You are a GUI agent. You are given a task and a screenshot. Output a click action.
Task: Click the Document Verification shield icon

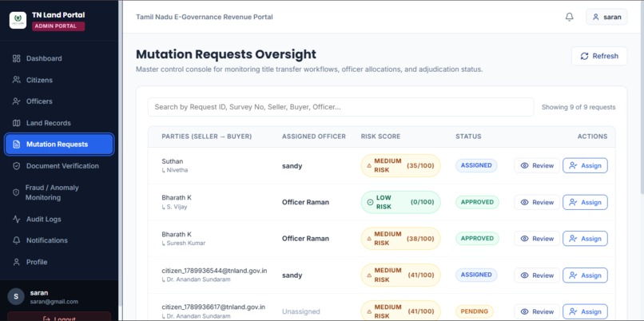point(17,166)
